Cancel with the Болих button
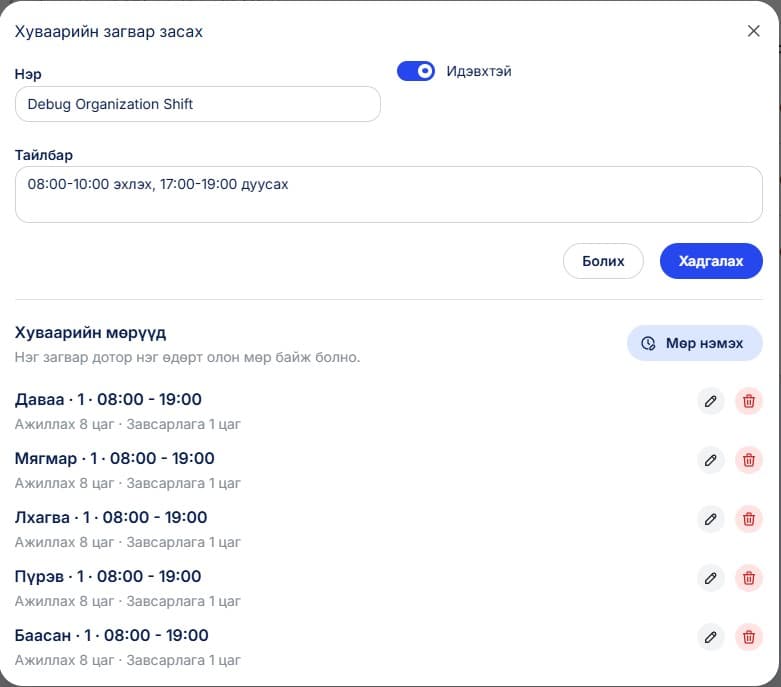Viewport: 781px width, 687px height. point(603,261)
